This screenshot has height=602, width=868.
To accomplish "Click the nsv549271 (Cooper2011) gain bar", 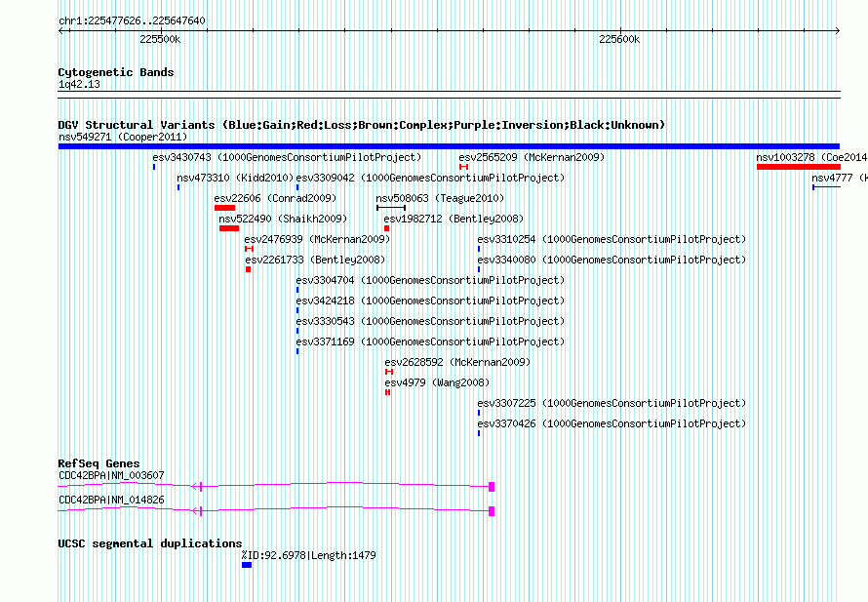I will [x=449, y=146].
